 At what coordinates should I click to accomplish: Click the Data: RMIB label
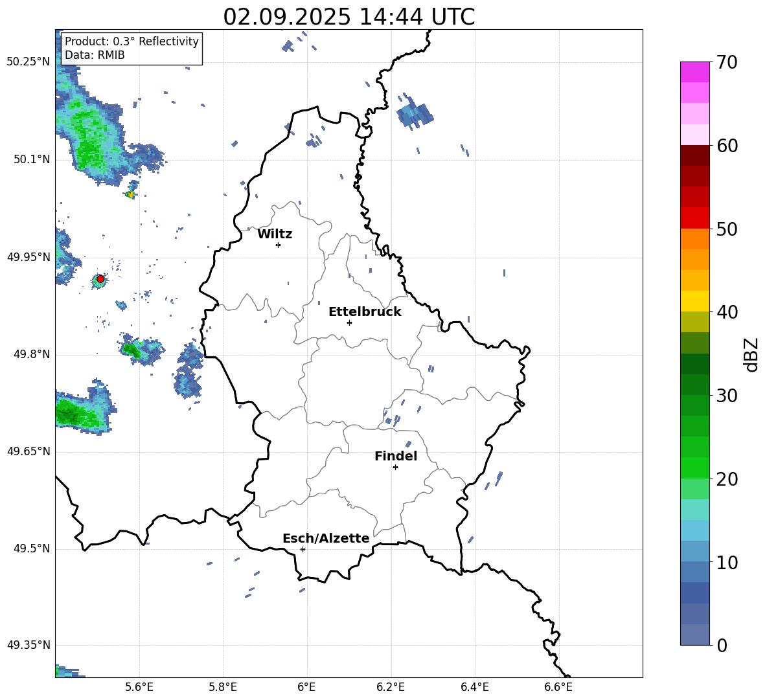click(x=95, y=55)
